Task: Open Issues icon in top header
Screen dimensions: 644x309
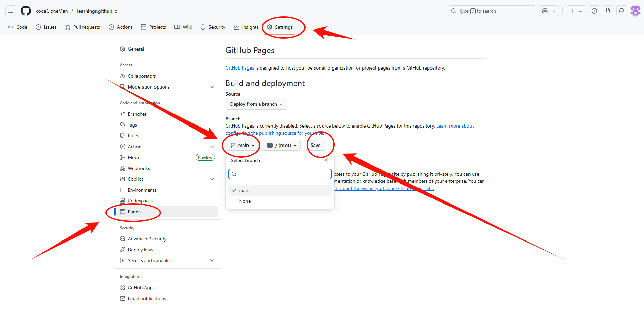Action: pyautogui.click(x=594, y=11)
